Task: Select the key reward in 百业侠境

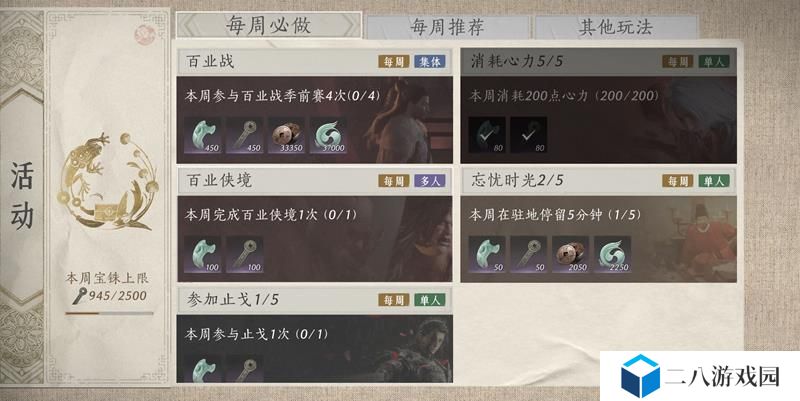Action: pos(244,254)
